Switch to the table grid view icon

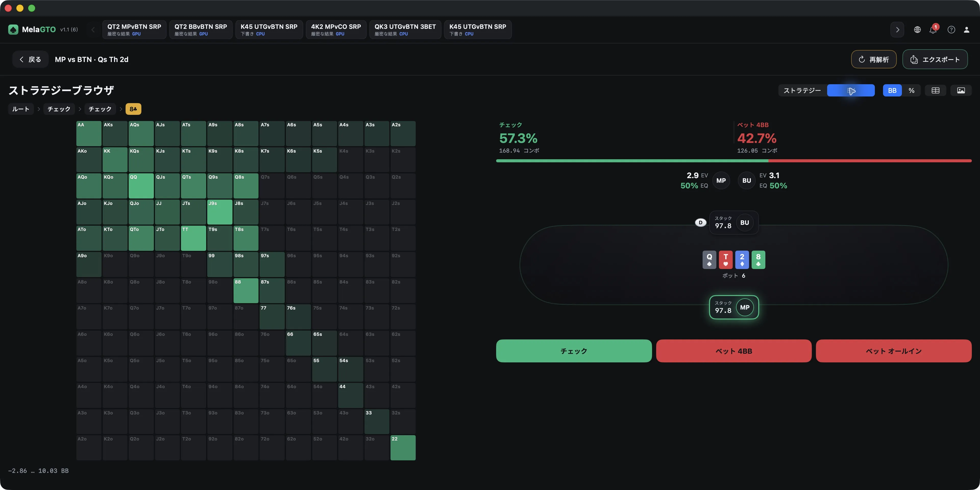tap(936, 91)
